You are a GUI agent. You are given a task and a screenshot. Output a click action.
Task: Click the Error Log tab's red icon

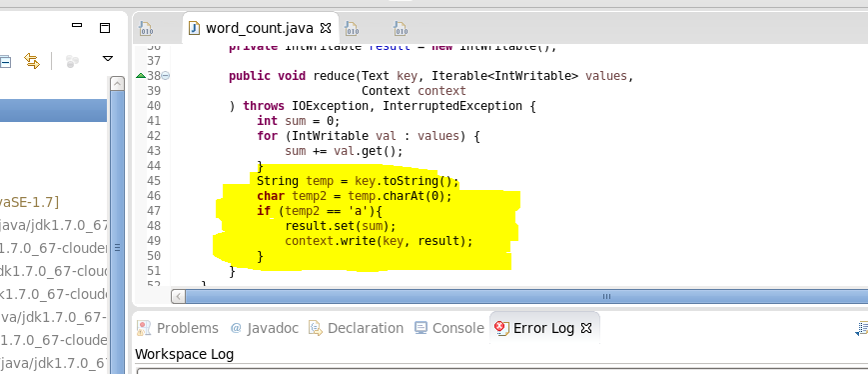(x=502, y=328)
